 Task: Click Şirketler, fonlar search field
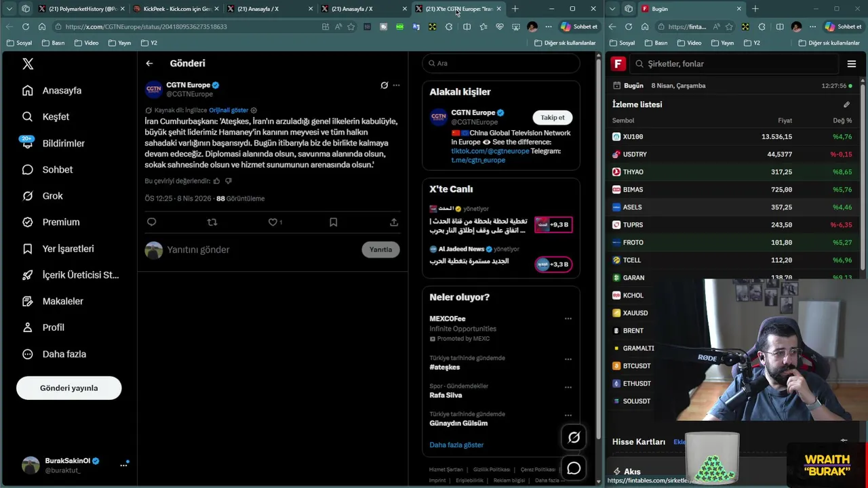click(x=736, y=64)
